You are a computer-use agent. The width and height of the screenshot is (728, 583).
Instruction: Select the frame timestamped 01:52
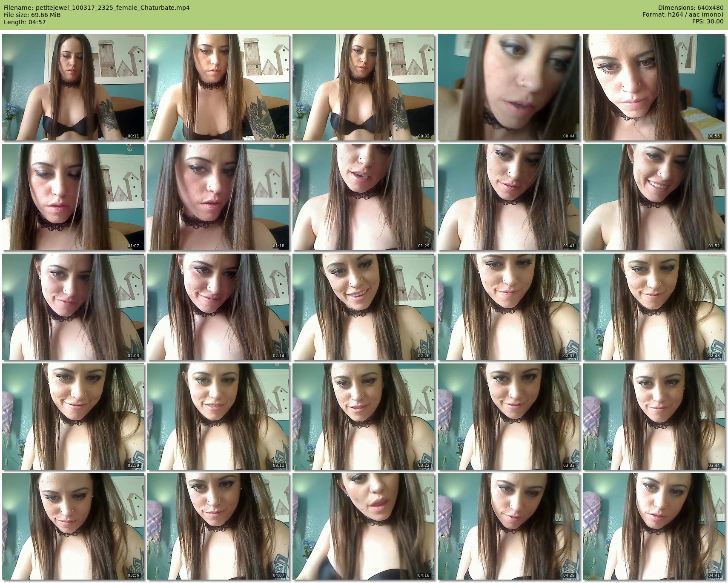[654, 197]
